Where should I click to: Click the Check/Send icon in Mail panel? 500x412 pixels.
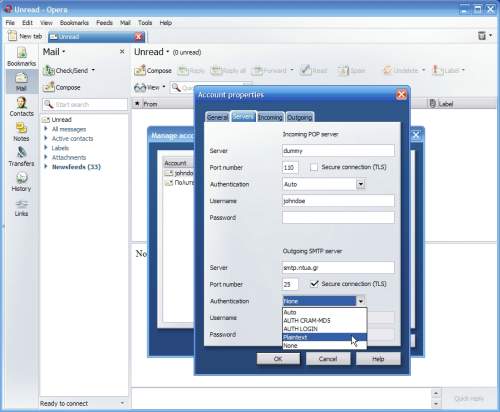point(49,70)
